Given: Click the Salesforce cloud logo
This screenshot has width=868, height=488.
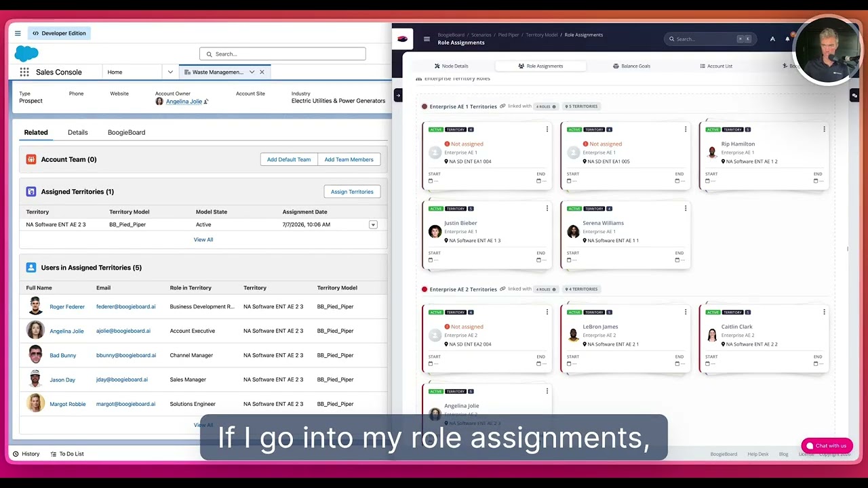Looking at the screenshot, I should coord(26,54).
